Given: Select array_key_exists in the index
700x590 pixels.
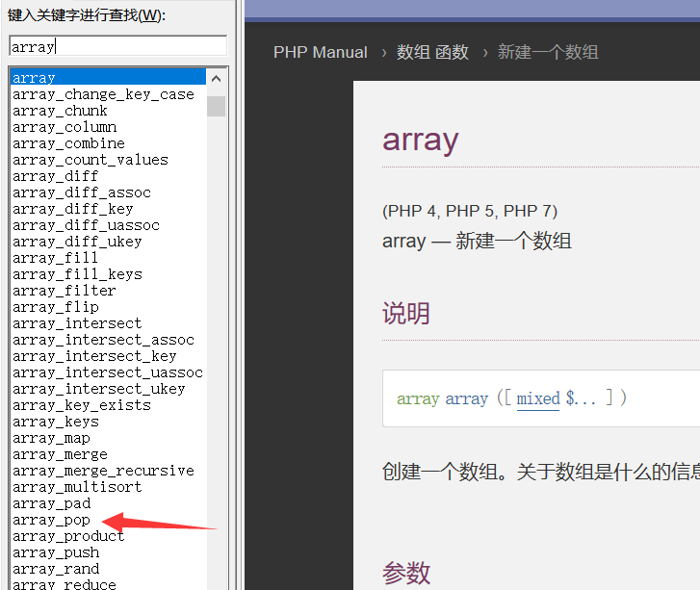Looking at the screenshot, I should (82, 405).
